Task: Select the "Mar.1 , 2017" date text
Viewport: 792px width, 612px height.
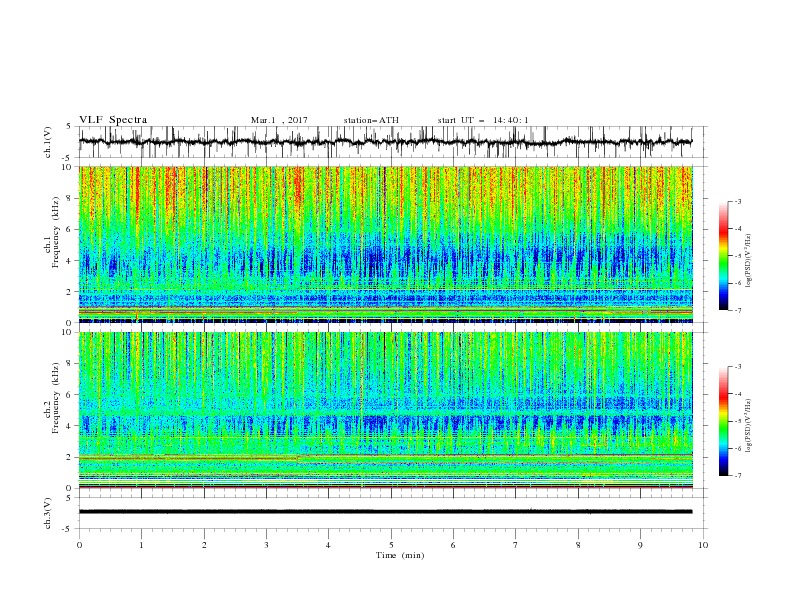Action: tap(279, 120)
